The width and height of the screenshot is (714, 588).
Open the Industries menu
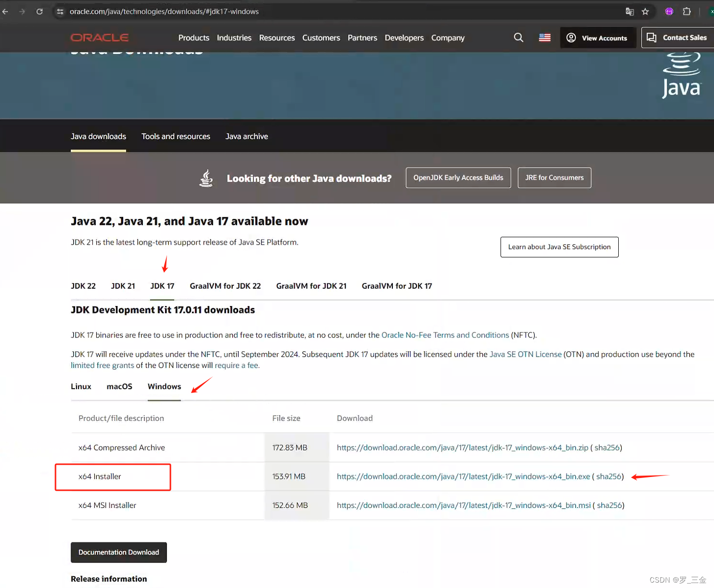[x=234, y=38]
